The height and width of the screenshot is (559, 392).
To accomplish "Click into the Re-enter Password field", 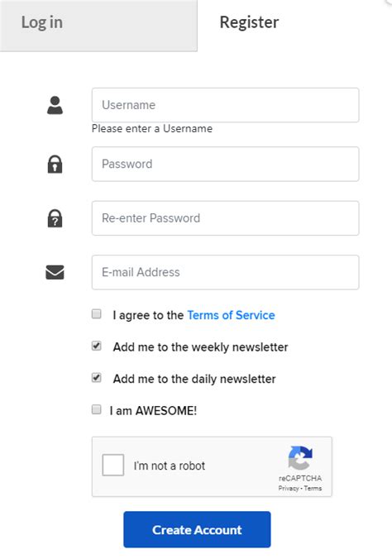I will (225, 218).
